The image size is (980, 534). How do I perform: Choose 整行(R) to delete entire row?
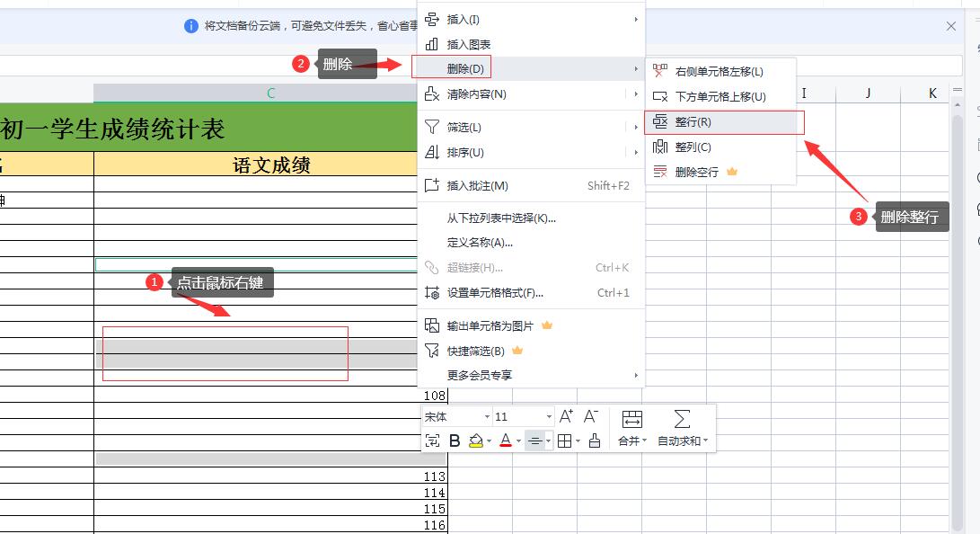point(720,122)
